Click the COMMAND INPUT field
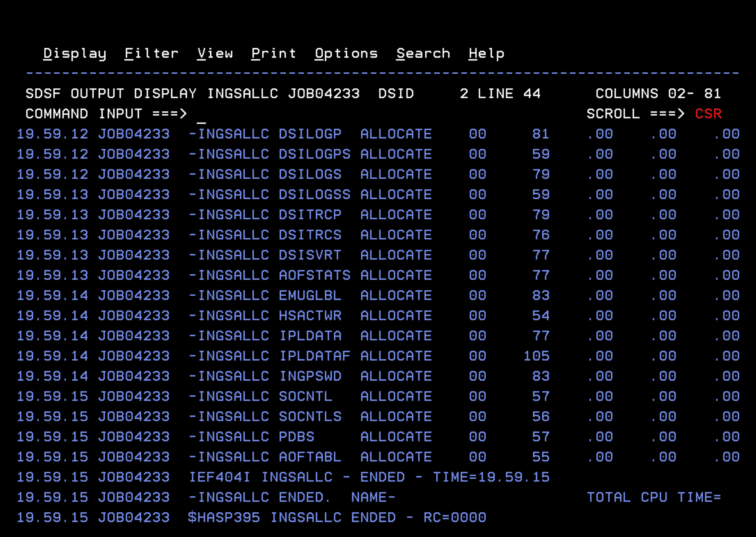Viewport: 756px width, 537px height. [358, 114]
